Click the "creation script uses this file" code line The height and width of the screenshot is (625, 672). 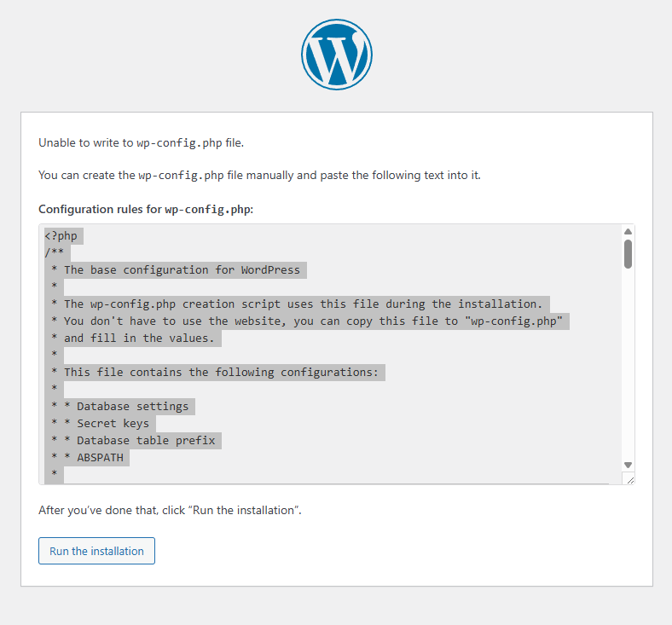click(x=303, y=304)
